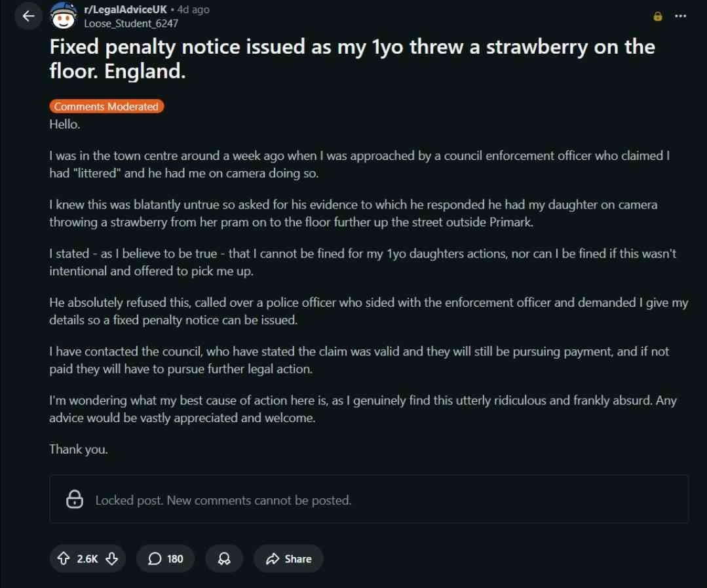Downvote the post
This screenshot has width=707, height=588.
pyautogui.click(x=112, y=559)
